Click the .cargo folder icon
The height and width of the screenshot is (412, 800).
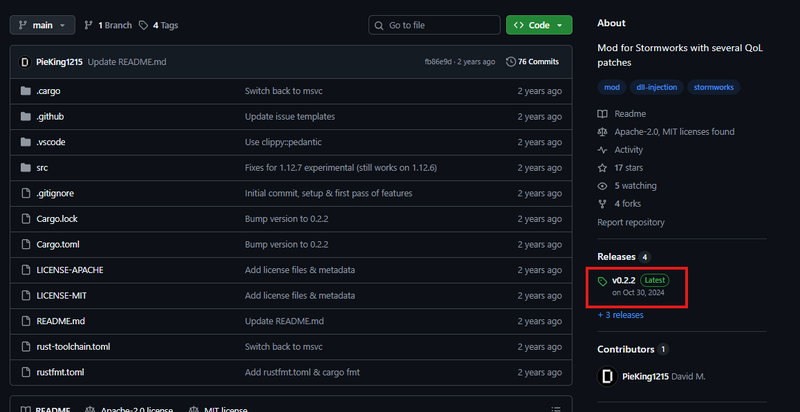click(x=26, y=91)
